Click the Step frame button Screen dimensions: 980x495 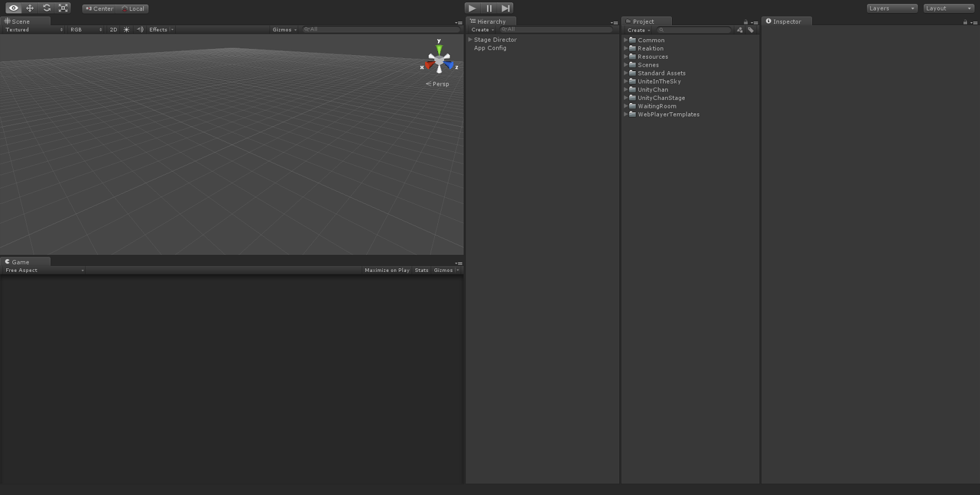[x=505, y=8]
